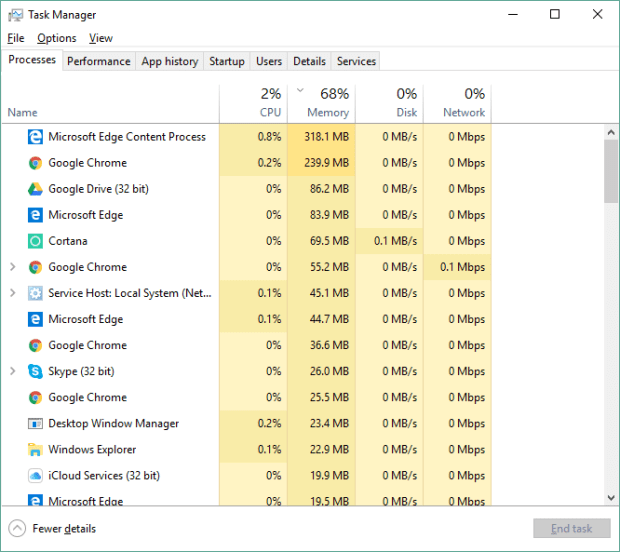Click the vertical scrollbar thumb
Screen dimensions: 620x552
611,171
